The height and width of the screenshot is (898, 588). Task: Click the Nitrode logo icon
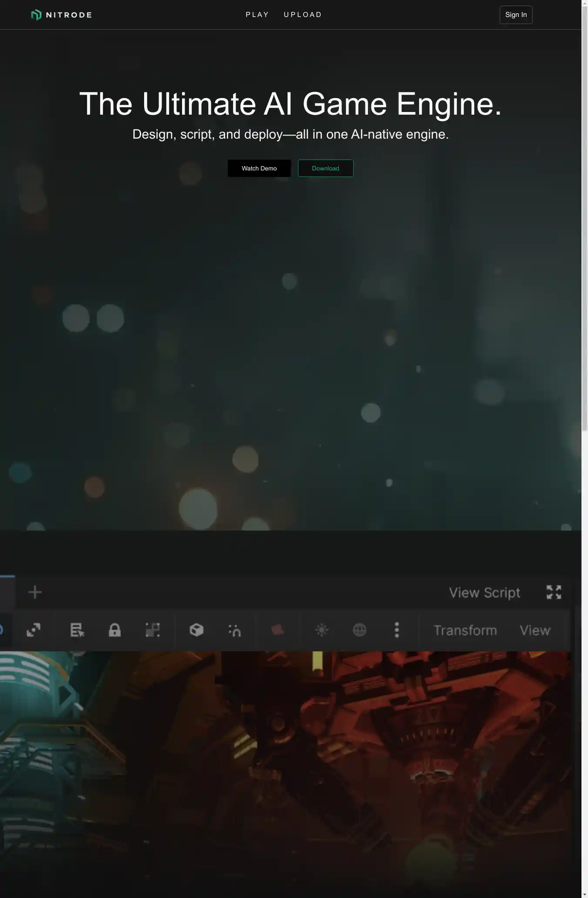36,15
